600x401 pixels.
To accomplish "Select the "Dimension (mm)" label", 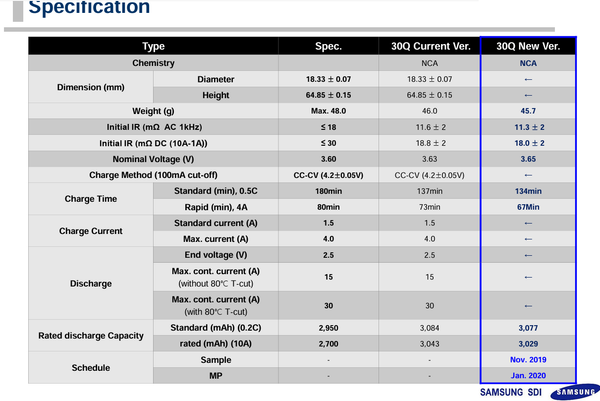I will 91,87.
